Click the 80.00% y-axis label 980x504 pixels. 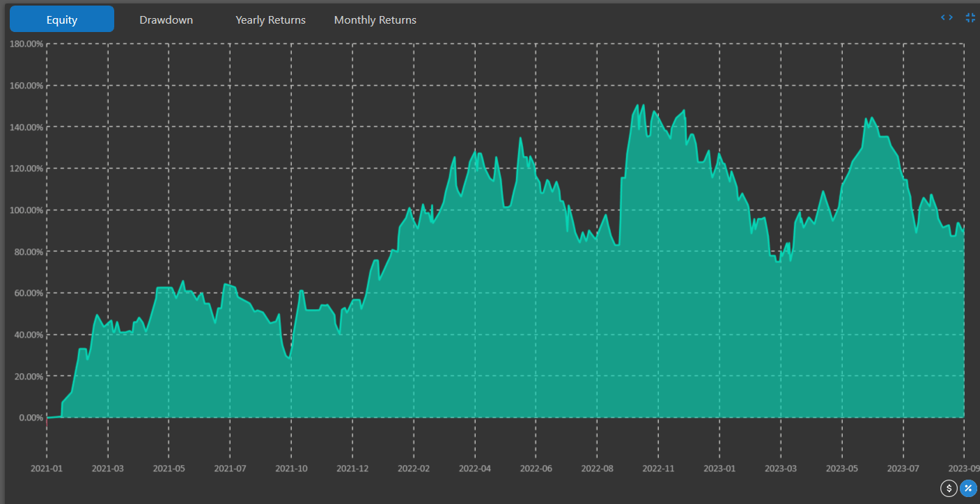[29, 251]
